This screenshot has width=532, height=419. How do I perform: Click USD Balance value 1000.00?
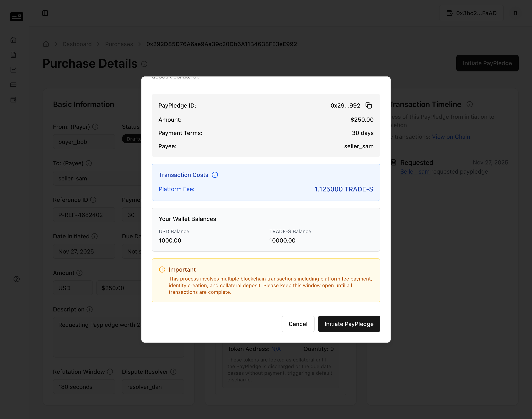coord(170,241)
